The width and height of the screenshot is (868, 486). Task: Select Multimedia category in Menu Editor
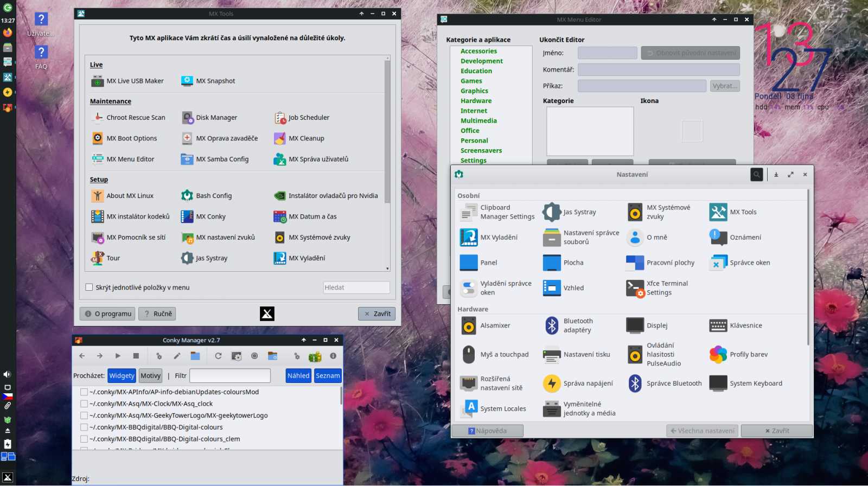pyautogui.click(x=478, y=121)
